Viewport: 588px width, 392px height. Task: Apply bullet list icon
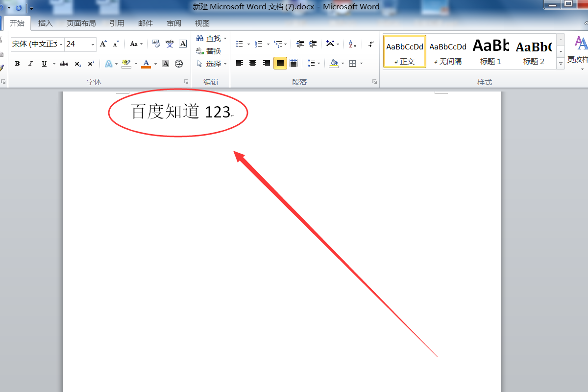pos(240,44)
